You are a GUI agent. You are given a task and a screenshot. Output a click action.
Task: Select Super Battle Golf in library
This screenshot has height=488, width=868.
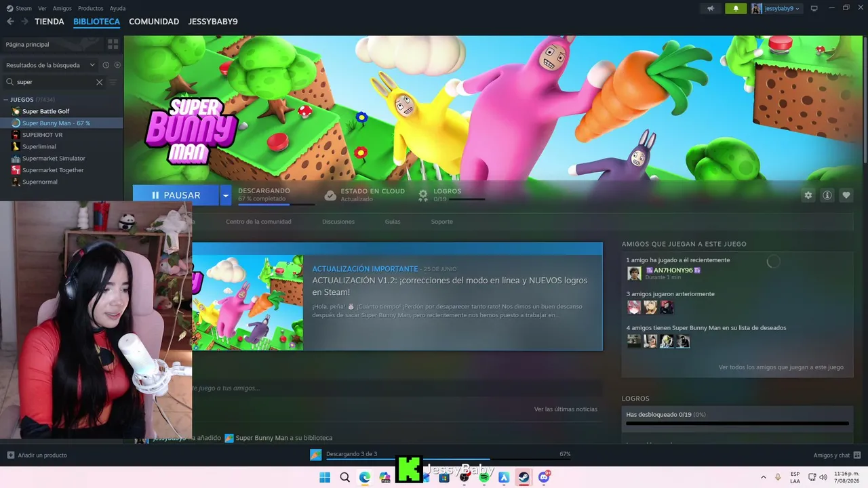coord(45,111)
